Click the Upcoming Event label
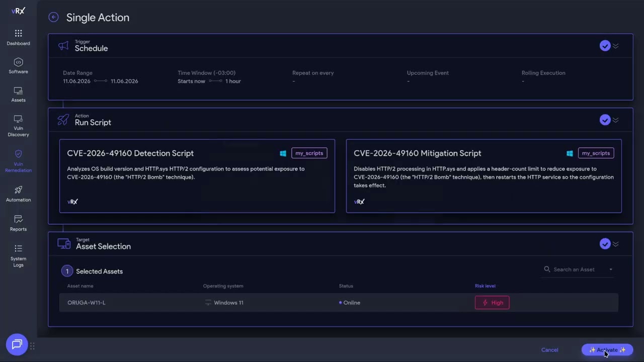Screen dimensions: 644x362 coord(428,73)
